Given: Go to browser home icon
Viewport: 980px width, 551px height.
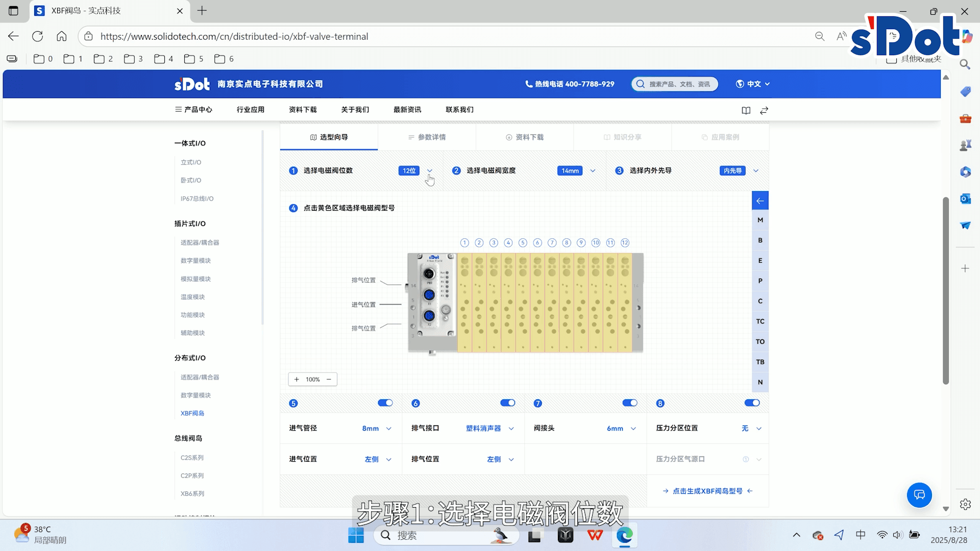Looking at the screenshot, I should pyautogui.click(x=62, y=36).
